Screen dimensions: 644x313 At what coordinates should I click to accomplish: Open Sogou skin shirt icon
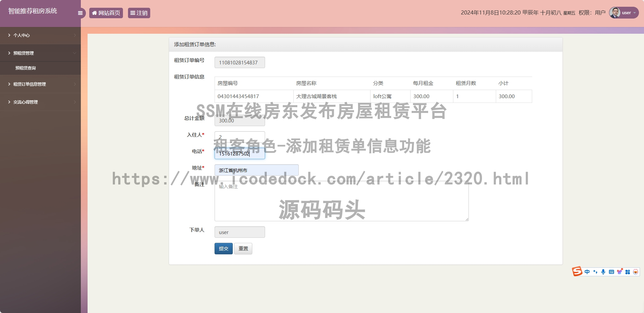620,272
